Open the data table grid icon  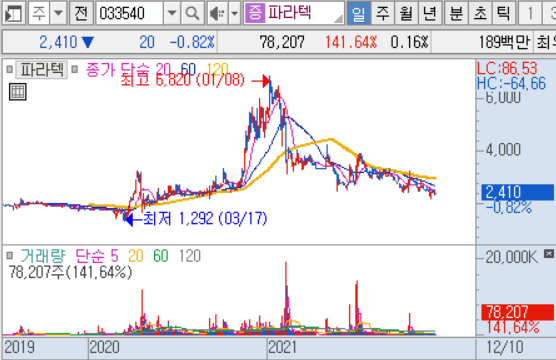coord(17,92)
